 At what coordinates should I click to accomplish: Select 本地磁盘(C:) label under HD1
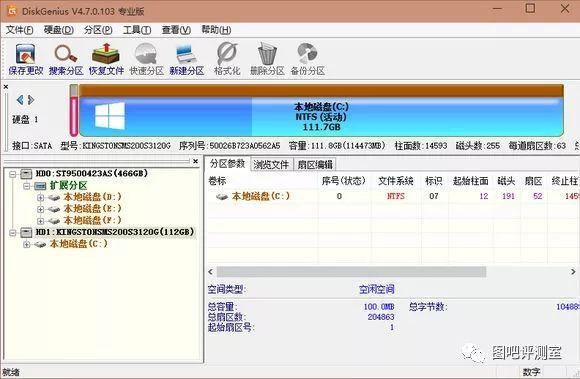coord(78,244)
